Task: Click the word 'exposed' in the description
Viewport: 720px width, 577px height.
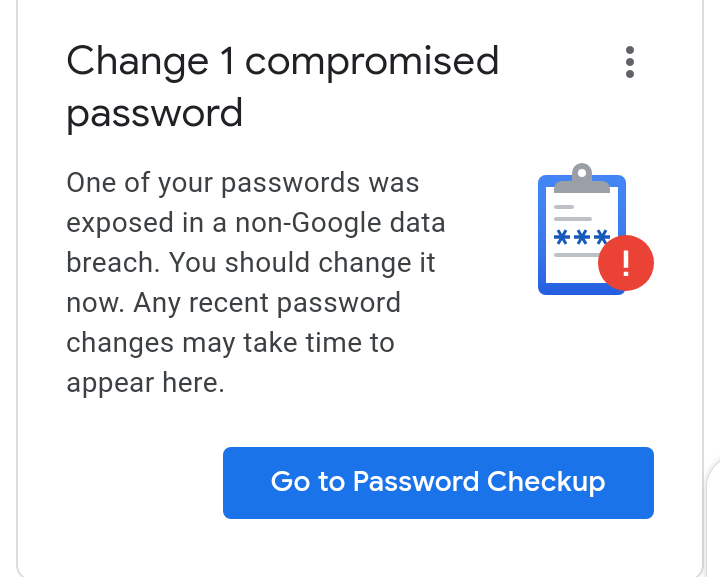Action: 120,224
